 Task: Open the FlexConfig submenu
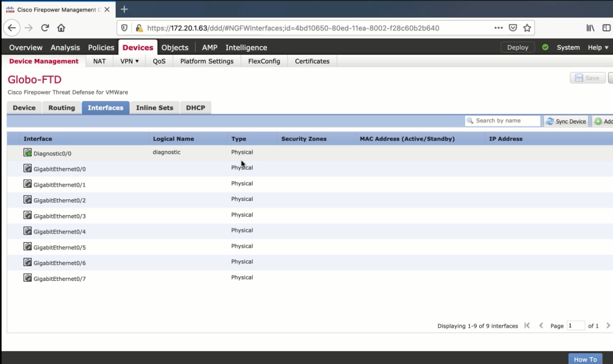click(x=264, y=61)
